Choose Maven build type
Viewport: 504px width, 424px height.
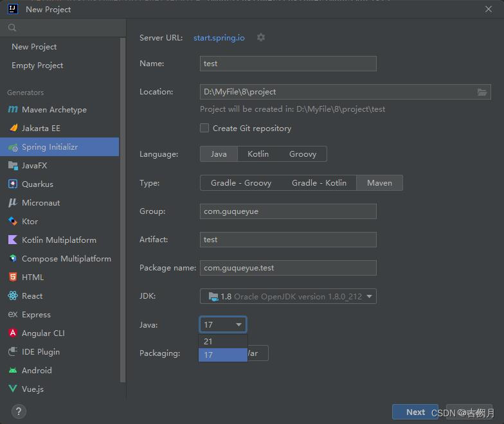point(379,182)
